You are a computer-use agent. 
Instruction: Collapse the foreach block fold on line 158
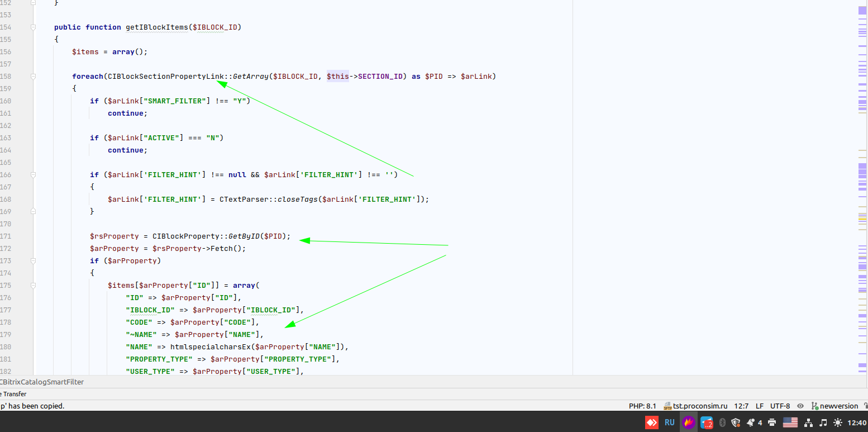click(34, 76)
